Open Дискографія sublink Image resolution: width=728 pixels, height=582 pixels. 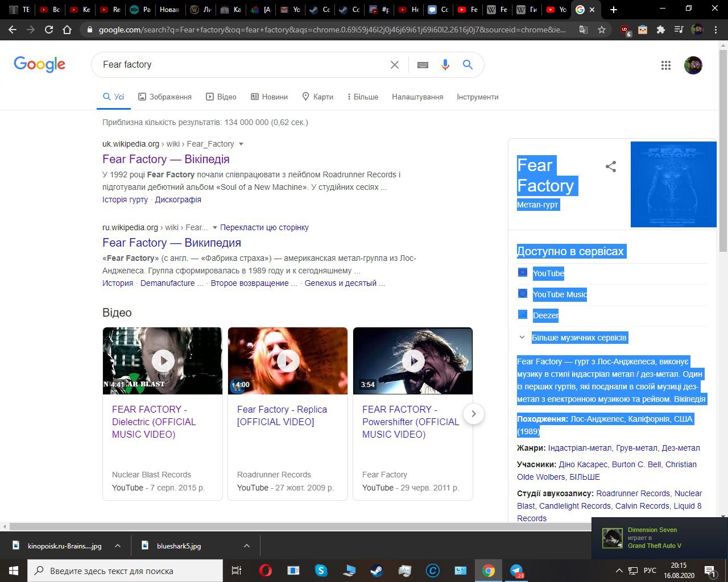coord(178,199)
